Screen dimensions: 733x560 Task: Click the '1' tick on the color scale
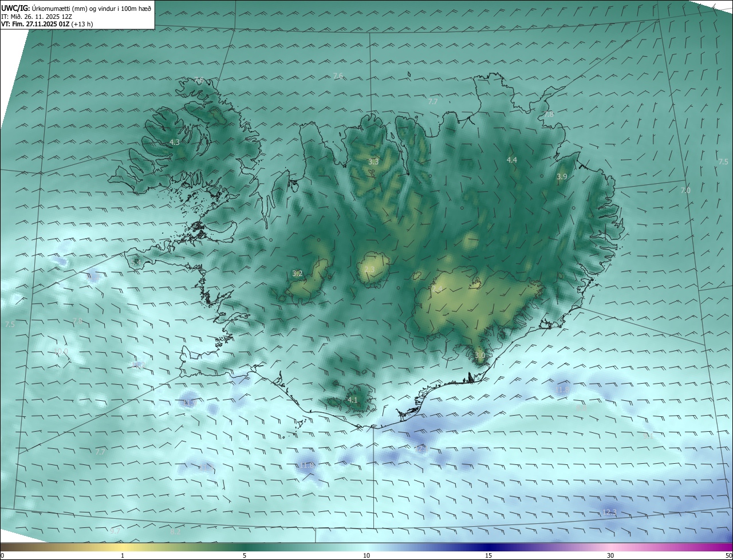tap(123, 555)
